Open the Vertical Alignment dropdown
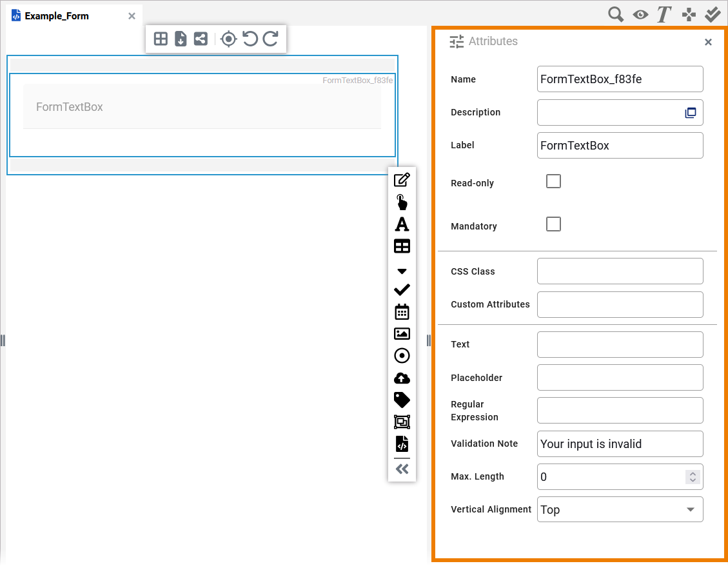Image resolution: width=728 pixels, height=566 pixels. [x=620, y=509]
